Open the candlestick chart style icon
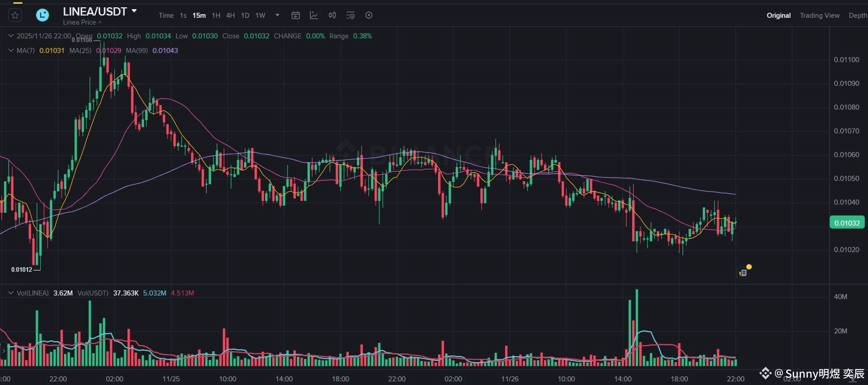This screenshot has width=868, height=385. (x=332, y=16)
